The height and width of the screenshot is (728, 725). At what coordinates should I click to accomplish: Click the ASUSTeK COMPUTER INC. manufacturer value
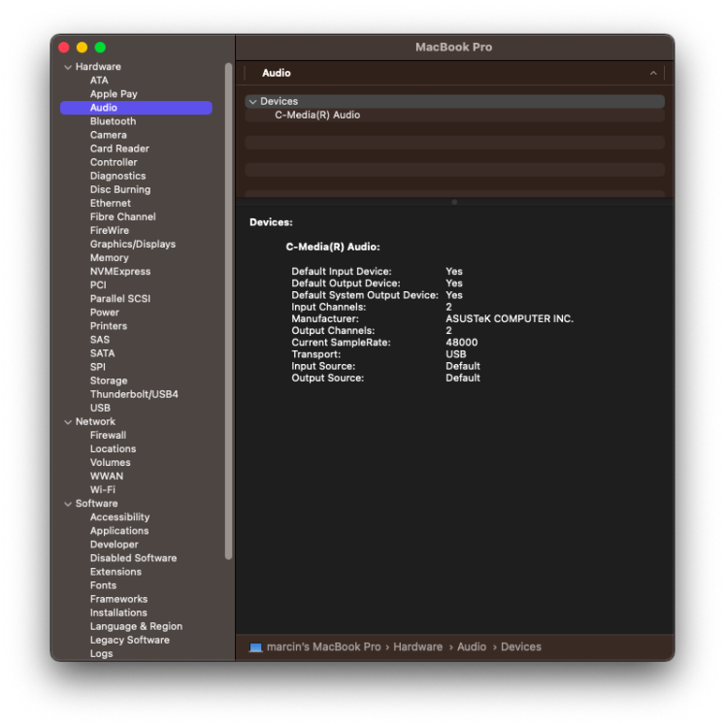[x=510, y=319]
